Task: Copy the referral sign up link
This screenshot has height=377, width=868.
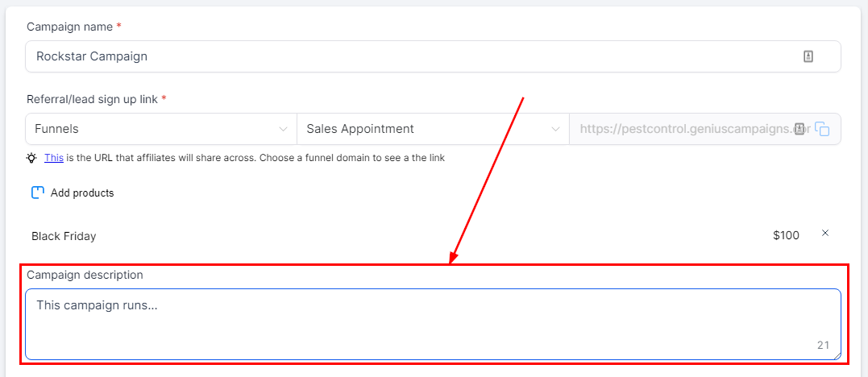Action: point(822,129)
